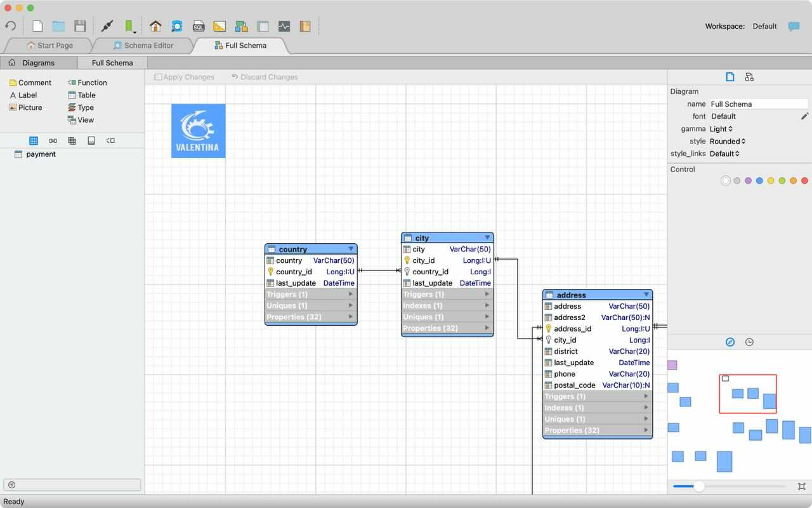Click the compass navigator icon
Viewport: 812px width, 508px height.
click(730, 342)
